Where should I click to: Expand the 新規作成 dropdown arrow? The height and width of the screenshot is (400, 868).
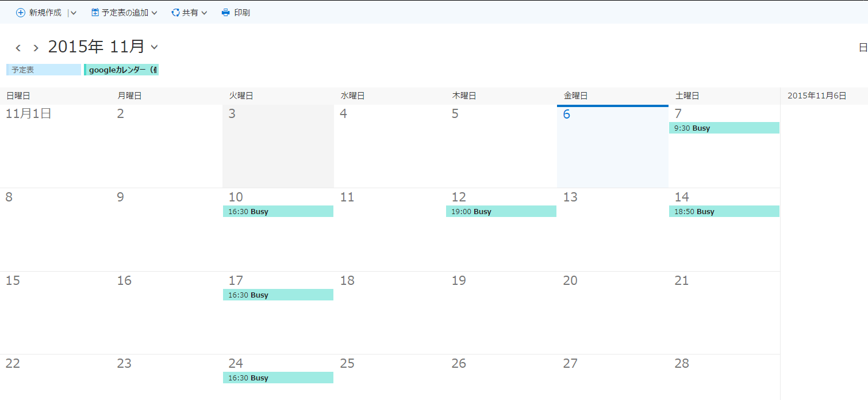pyautogui.click(x=73, y=13)
